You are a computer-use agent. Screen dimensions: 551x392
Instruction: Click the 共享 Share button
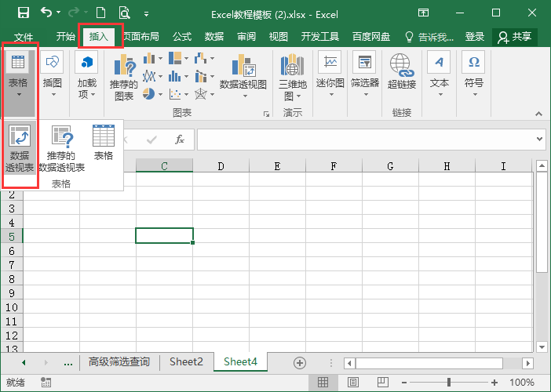(514, 36)
